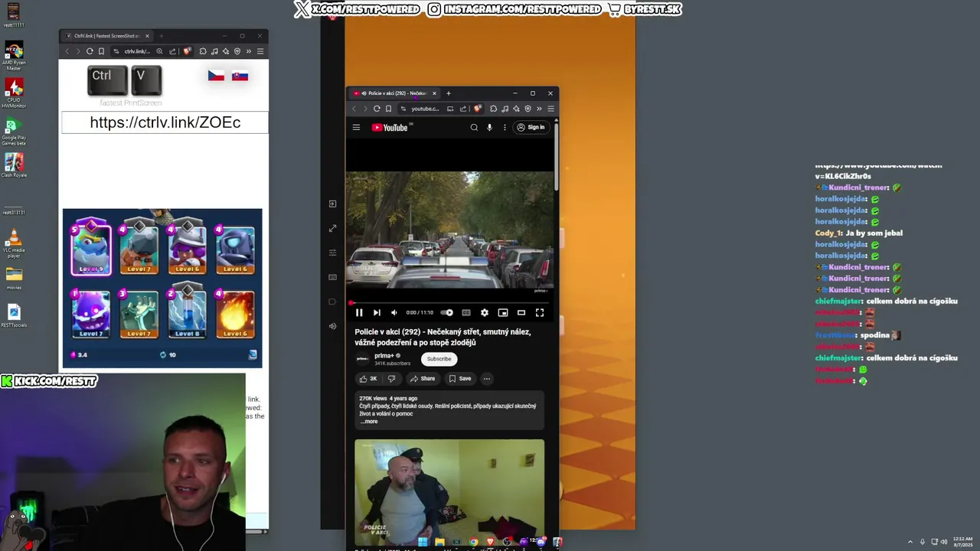Open the Clash Royale deck screenshot image
980x551 pixels.
coord(162,288)
